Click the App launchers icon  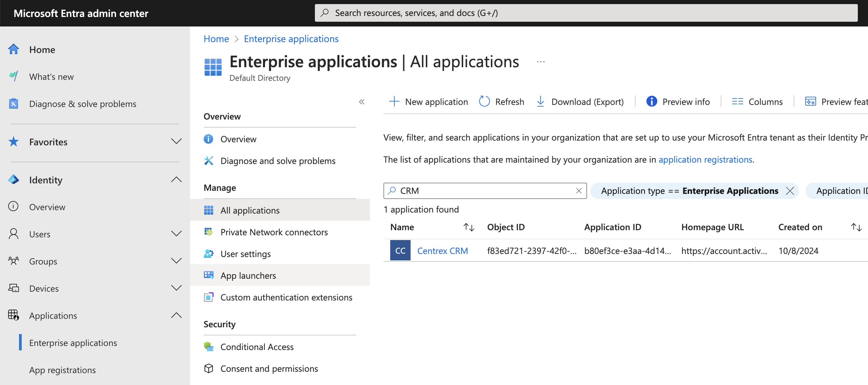coord(209,275)
